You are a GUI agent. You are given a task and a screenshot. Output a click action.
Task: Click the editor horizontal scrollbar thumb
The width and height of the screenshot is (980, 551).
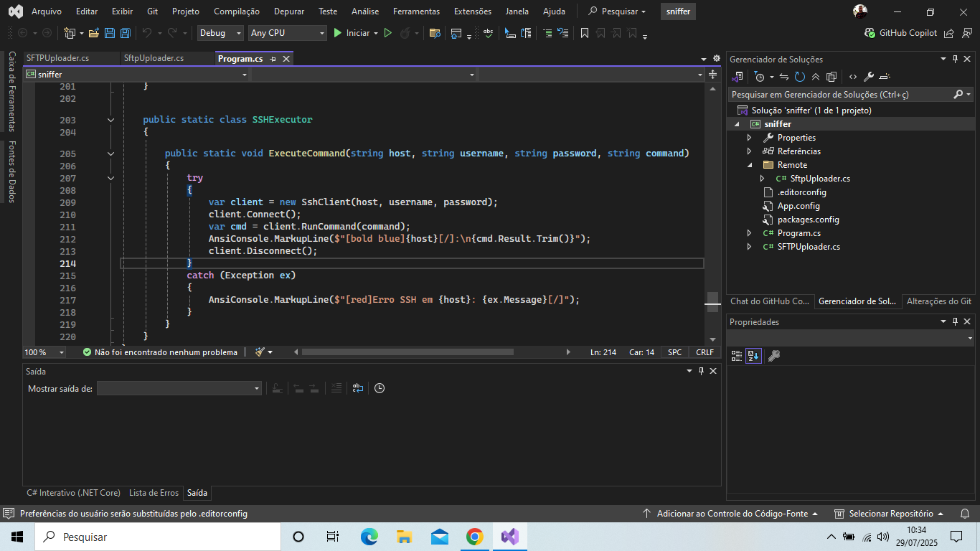click(x=407, y=352)
